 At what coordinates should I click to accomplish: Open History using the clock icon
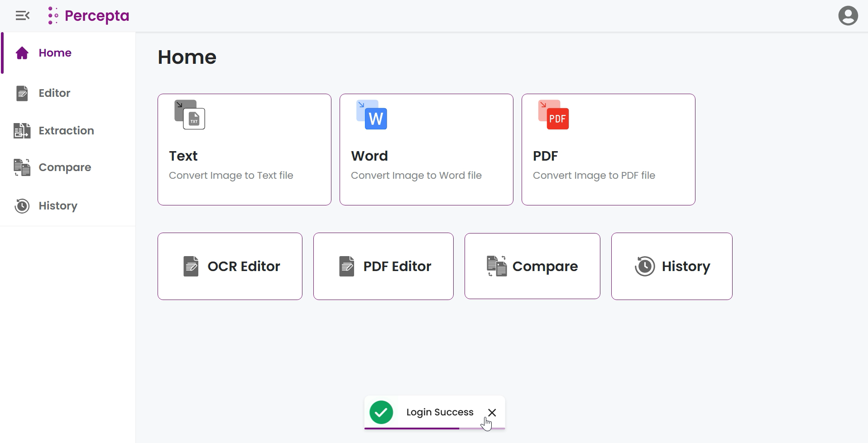pos(21,206)
